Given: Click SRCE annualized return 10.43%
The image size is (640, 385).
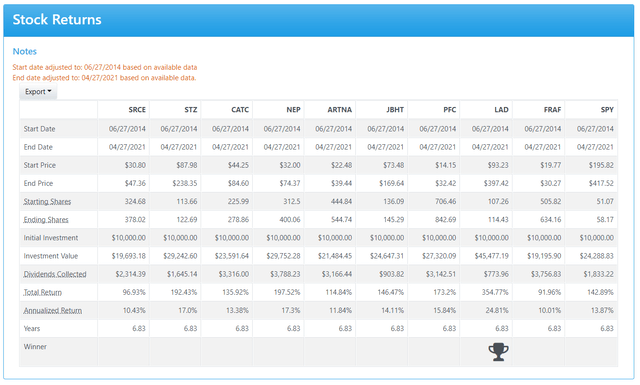Looking at the screenshot, I should pyautogui.click(x=134, y=311).
